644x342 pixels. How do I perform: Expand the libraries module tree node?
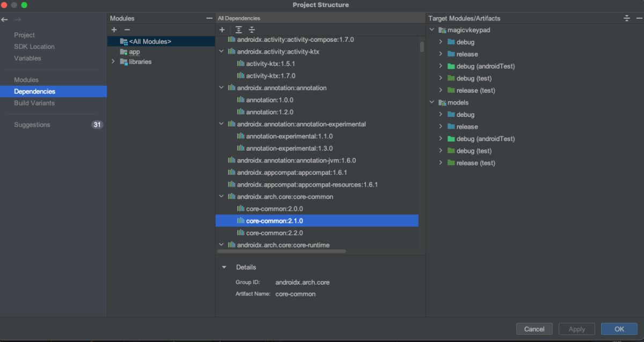coord(113,62)
